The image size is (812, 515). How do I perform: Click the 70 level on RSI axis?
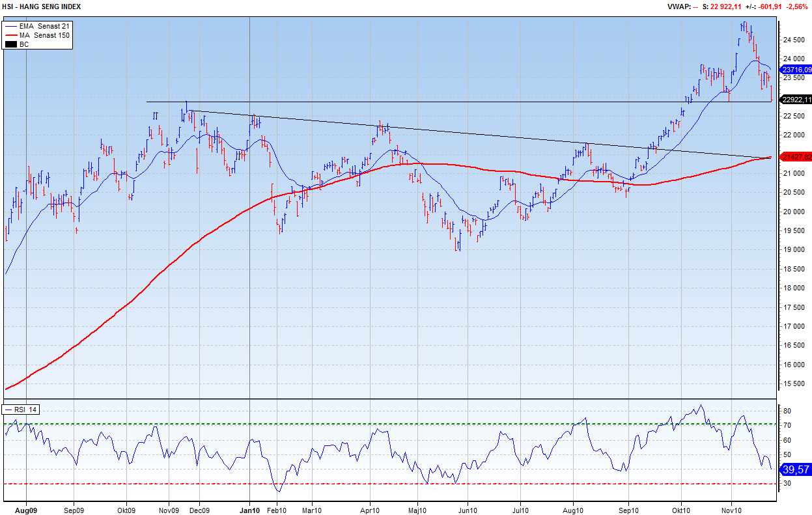[786, 426]
